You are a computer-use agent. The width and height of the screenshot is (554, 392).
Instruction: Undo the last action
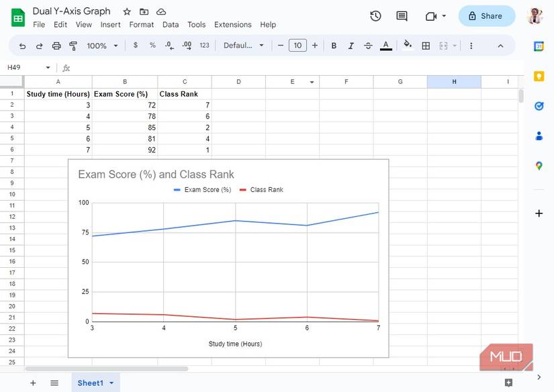click(x=22, y=45)
